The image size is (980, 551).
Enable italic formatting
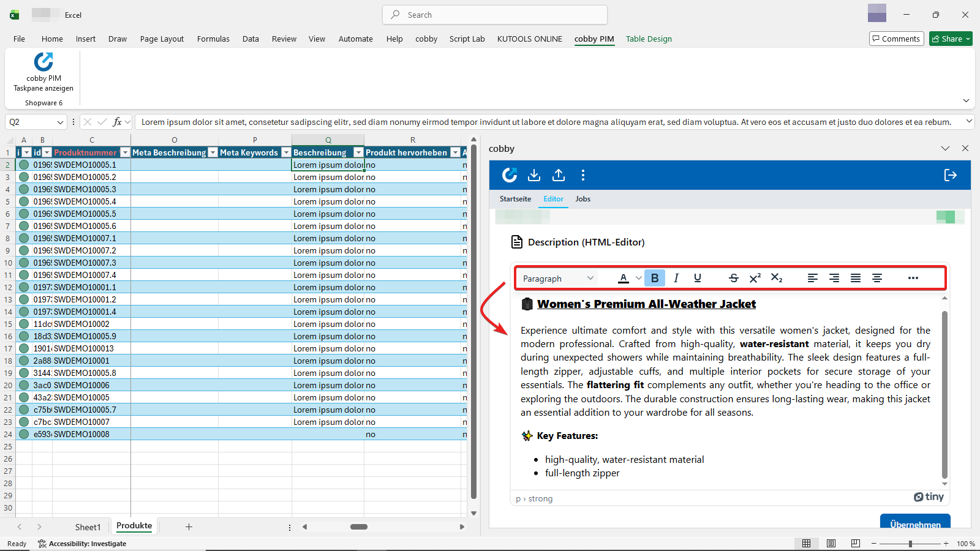tap(676, 278)
